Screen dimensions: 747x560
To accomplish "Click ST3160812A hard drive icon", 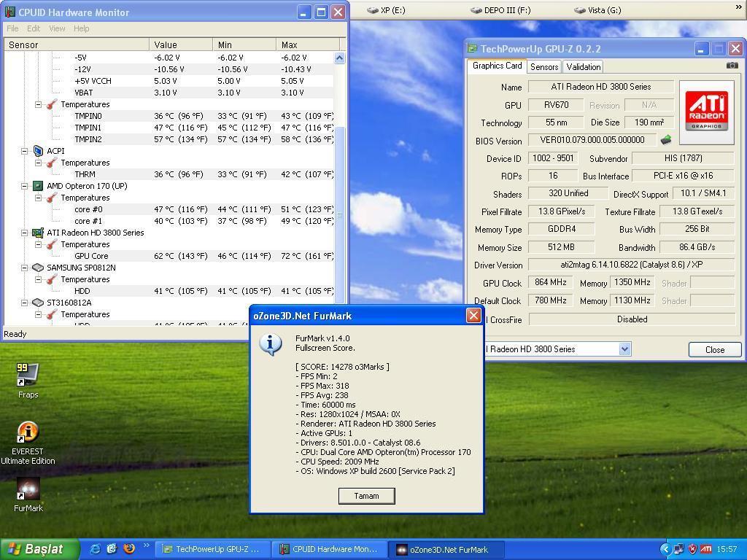I will point(38,303).
